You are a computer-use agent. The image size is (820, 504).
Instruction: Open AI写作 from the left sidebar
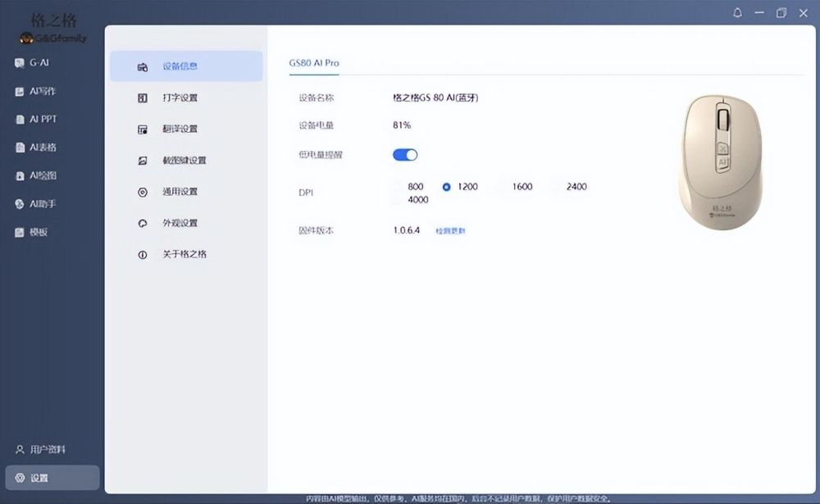click(35, 91)
